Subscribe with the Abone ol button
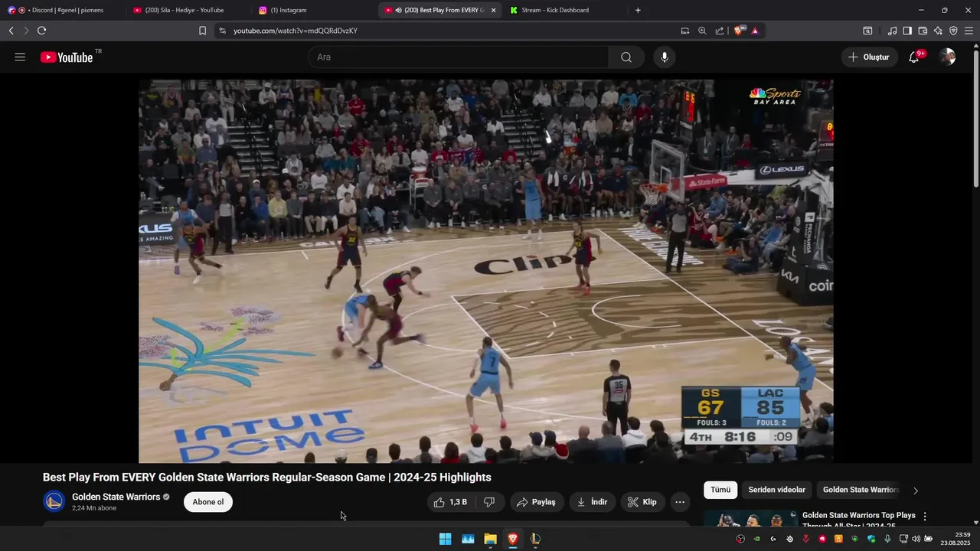The height and width of the screenshot is (551, 980). [208, 502]
